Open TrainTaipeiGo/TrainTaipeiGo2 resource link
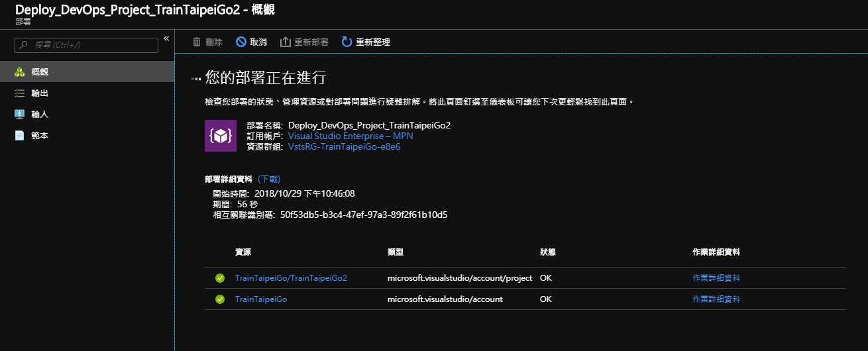 291,278
